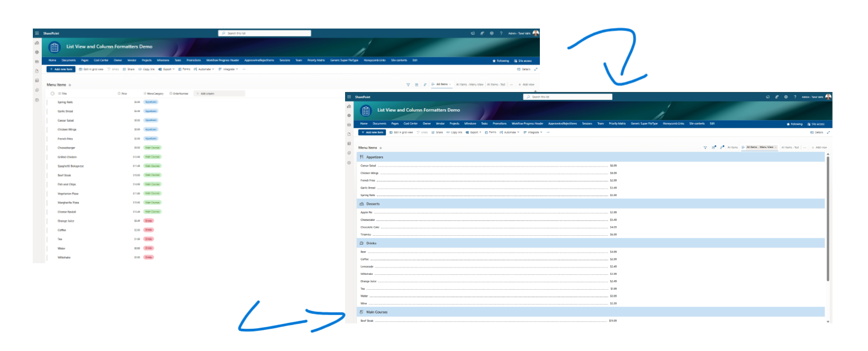Click the site logo icon in left window
Viewport: 868px width, 351px height.
click(x=54, y=47)
